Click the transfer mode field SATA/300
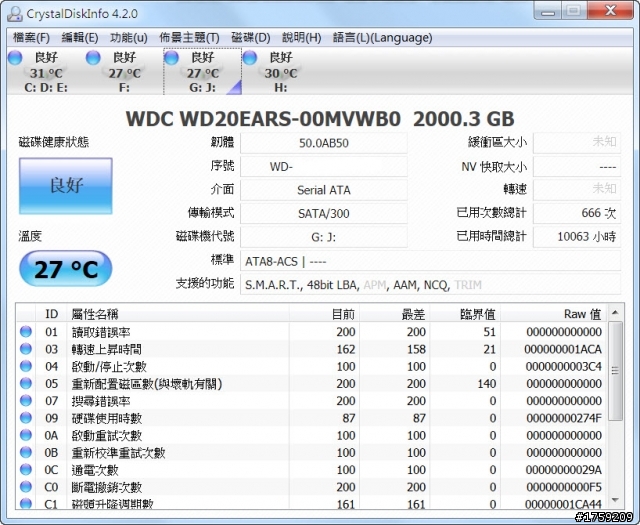This screenshot has height=525, width=640. point(324,214)
